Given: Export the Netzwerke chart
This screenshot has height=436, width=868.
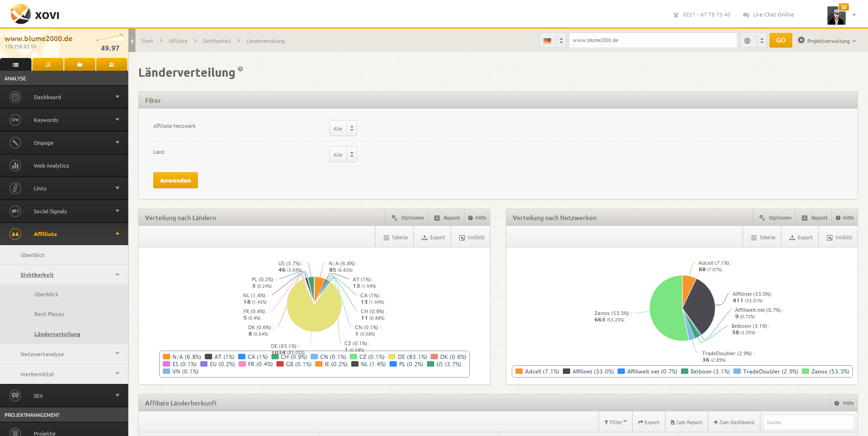Looking at the screenshot, I should click(x=800, y=237).
